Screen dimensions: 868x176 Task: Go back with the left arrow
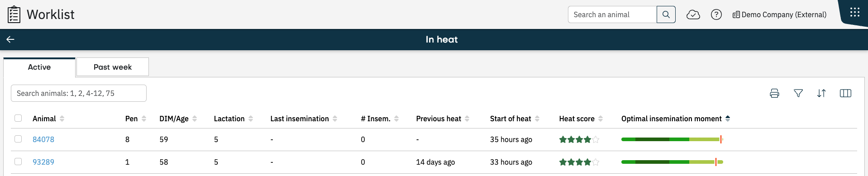click(x=10, y=39)
